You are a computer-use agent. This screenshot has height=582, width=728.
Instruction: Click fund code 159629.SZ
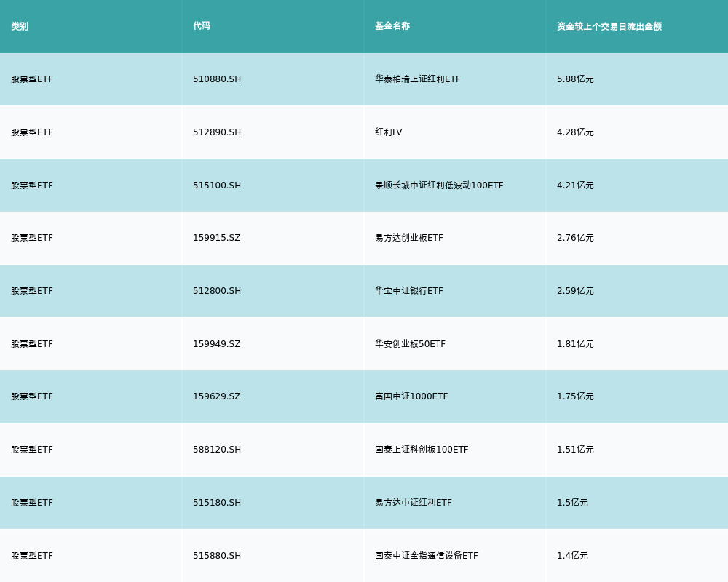tap(216, 396)
